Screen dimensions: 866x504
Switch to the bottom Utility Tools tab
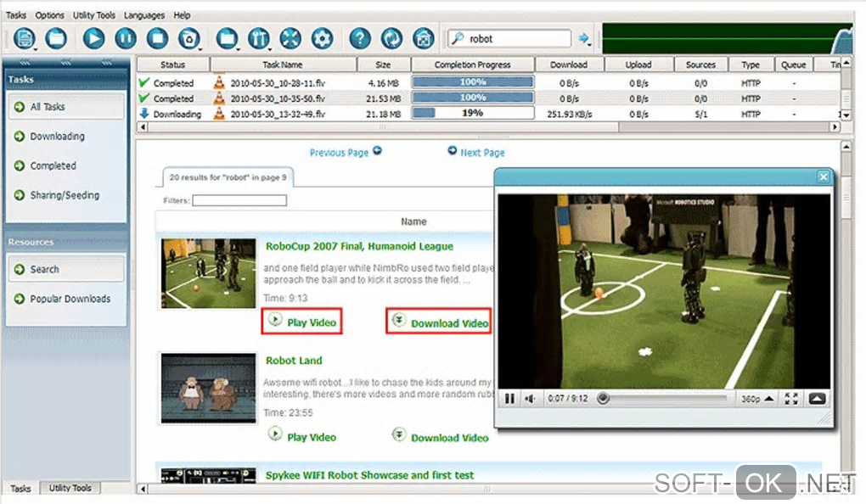[x=70, y=488]
